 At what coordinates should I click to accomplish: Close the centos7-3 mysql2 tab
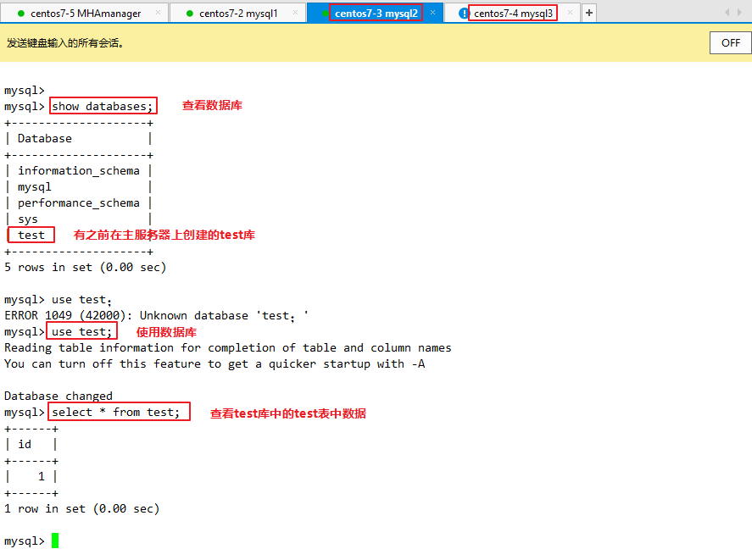click(x=432, y=13)
